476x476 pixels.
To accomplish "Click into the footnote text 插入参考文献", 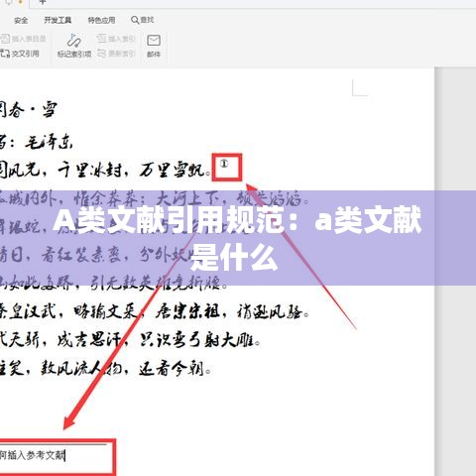I will point(32,455).
